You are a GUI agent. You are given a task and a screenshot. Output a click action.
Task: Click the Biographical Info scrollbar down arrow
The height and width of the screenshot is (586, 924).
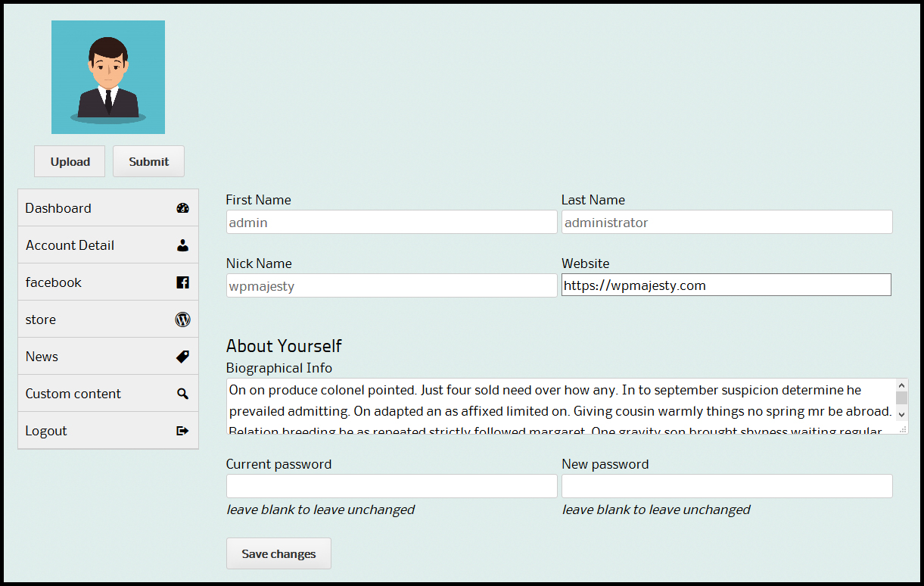click(901, 415)
